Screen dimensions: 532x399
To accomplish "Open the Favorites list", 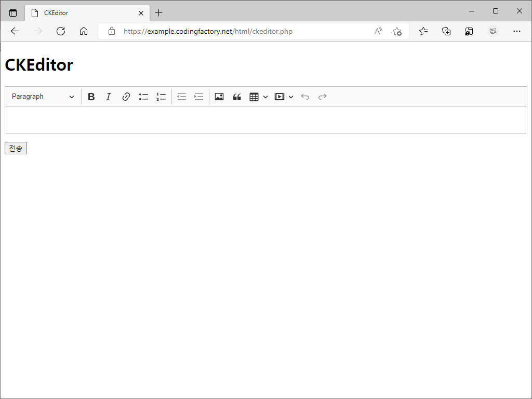I will (423, 31).
